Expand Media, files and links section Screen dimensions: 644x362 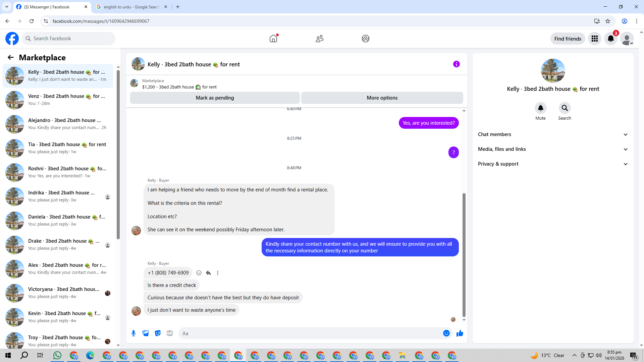pyautogui.click(x=553, y=149)
